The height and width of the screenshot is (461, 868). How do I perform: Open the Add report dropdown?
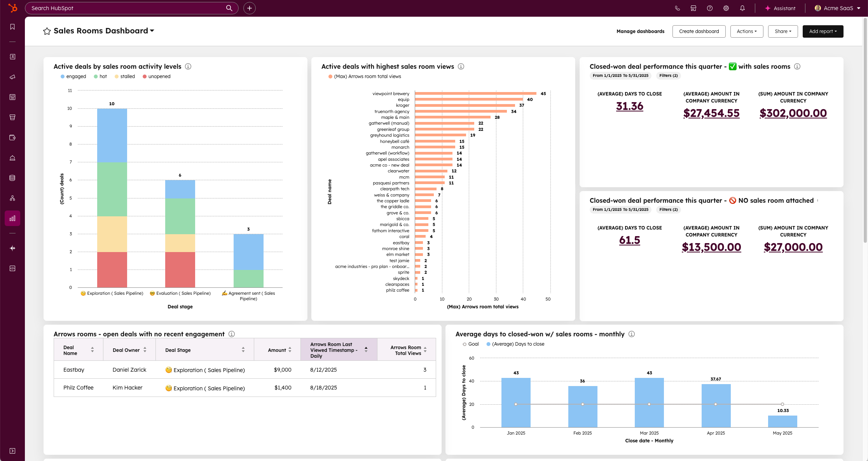coord(823,31)
